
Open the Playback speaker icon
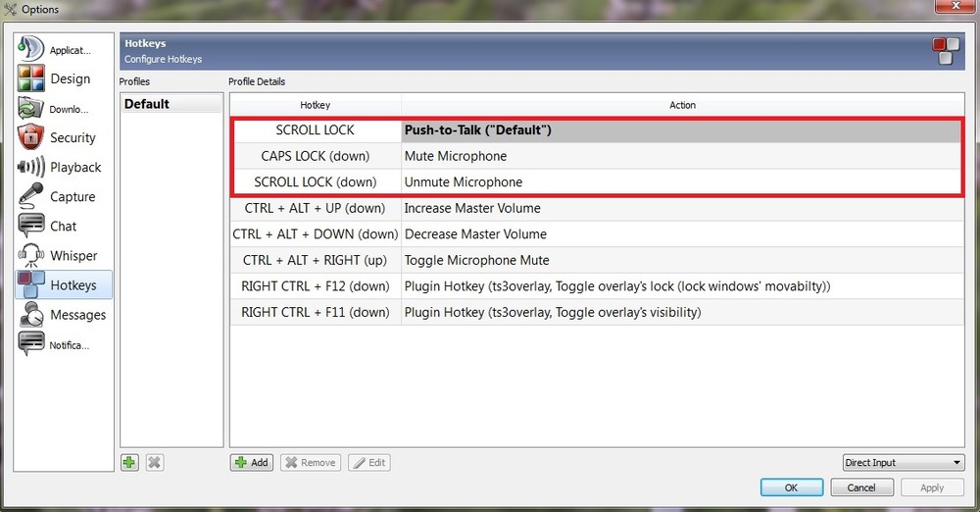point(30,167)
